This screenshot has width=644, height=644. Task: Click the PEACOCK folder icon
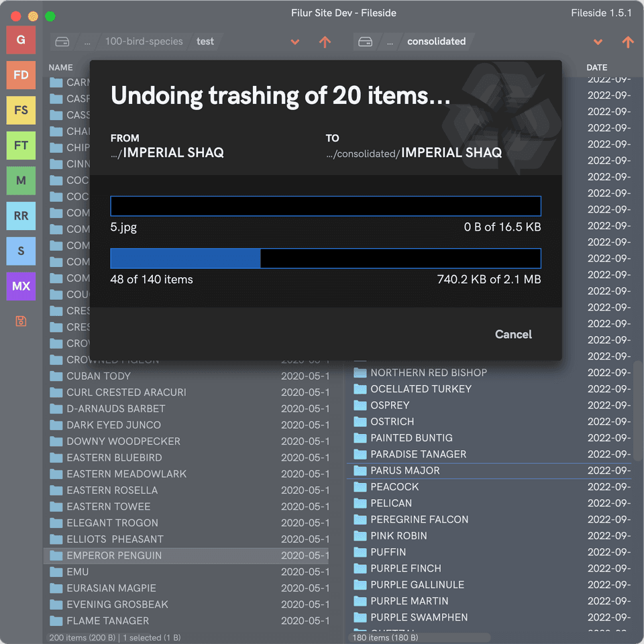click(360, 487)
